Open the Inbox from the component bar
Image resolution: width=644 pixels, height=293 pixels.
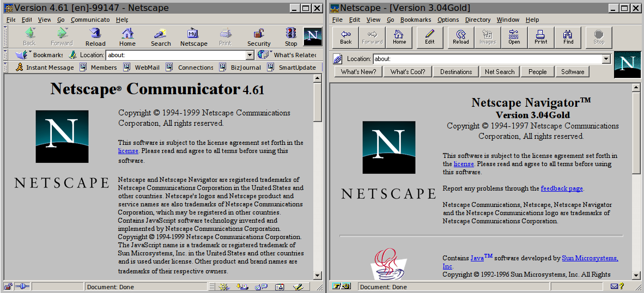point(242,287)
